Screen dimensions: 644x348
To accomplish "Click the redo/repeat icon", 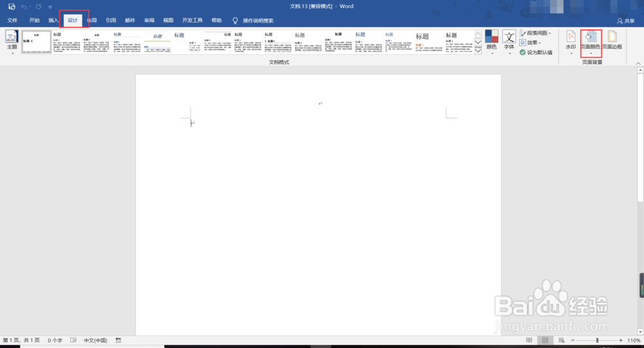I will click(39, 6).
